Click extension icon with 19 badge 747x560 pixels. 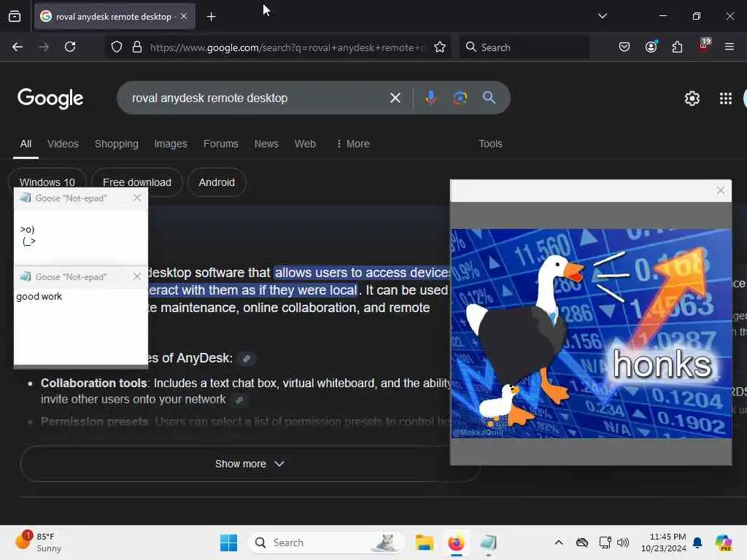tap(704, 46)
